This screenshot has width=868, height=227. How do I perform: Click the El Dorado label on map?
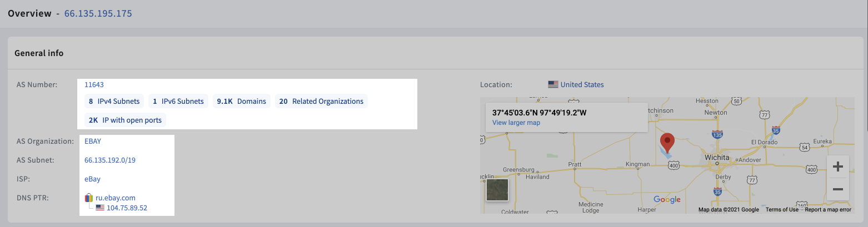[765, 142]
